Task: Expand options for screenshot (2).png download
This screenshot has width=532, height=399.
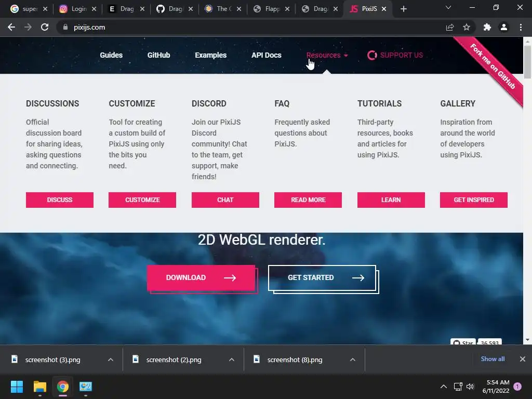Action: pos(232,360)
